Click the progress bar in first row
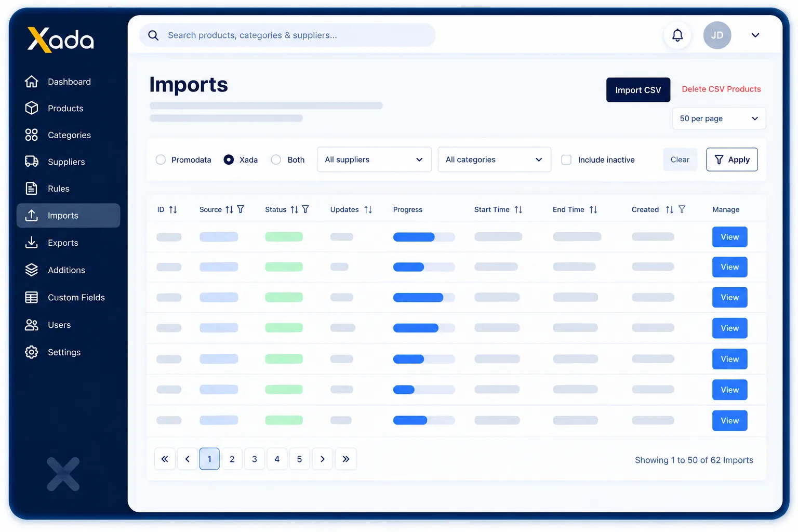Screen dimensions: 798x532 (x=424, y=237)
